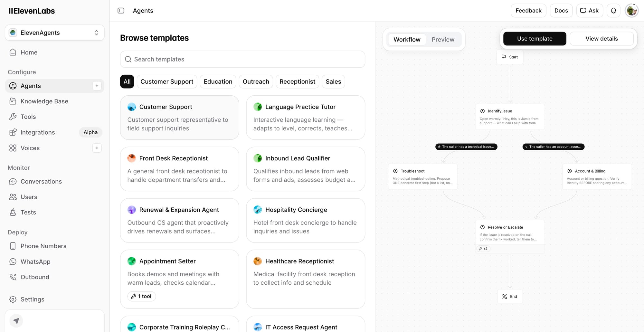Click into the Search templates field
This screenshot has width=644, height=332.
point(242,59)
